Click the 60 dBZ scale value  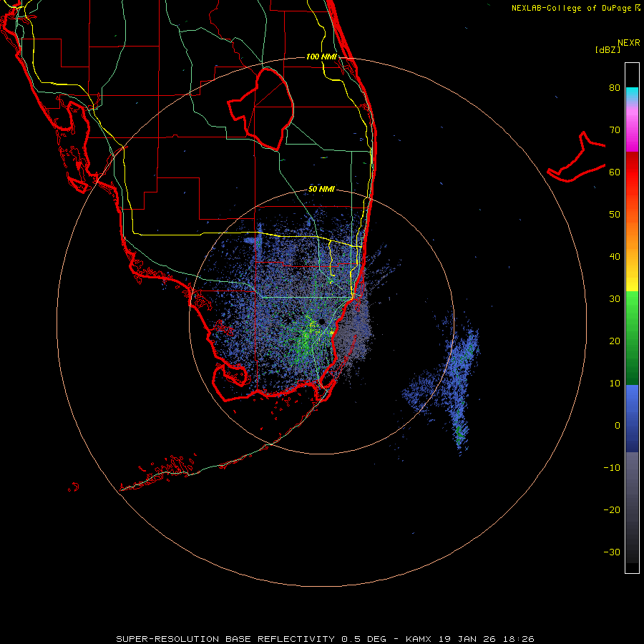615,172
